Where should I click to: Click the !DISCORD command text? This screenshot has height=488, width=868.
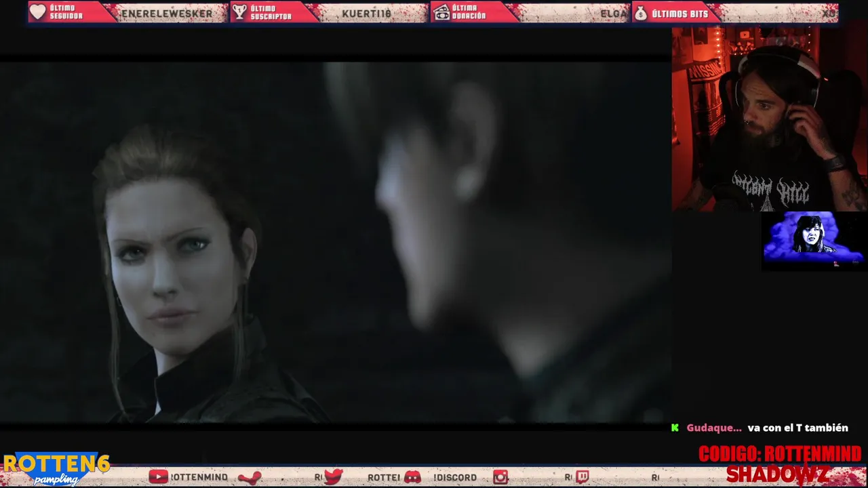(x=455, y=477)
